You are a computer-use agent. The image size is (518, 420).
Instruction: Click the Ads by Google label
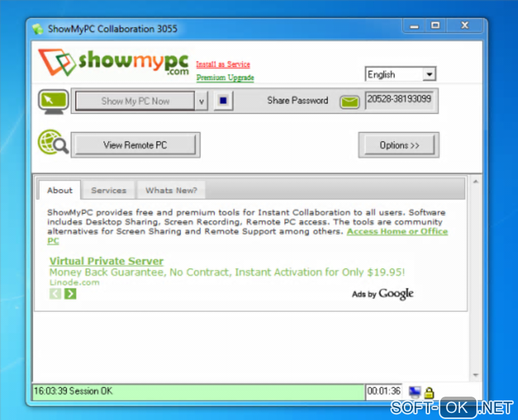point(382,294)
